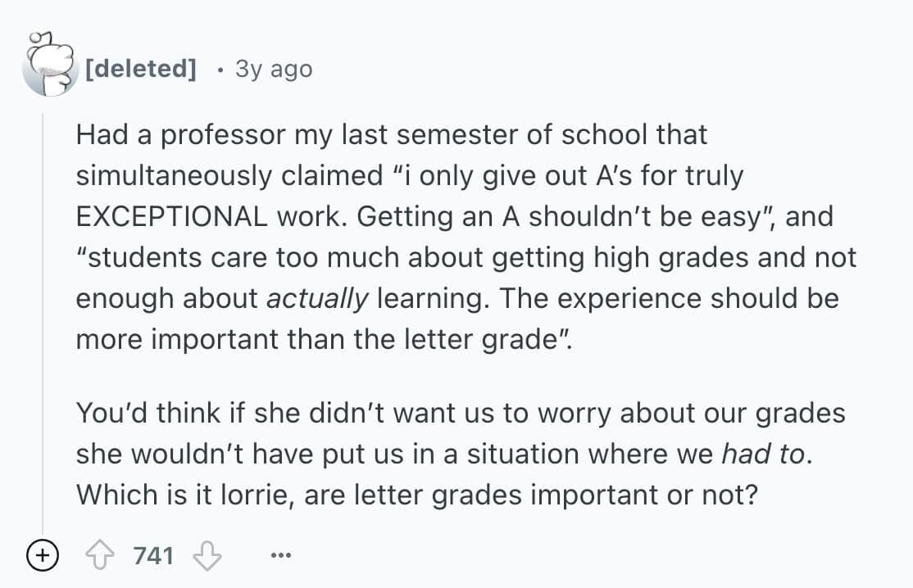This screenshot has width=913, height=588.
Task: Click the 741 vote score
Action: (153, 556)
